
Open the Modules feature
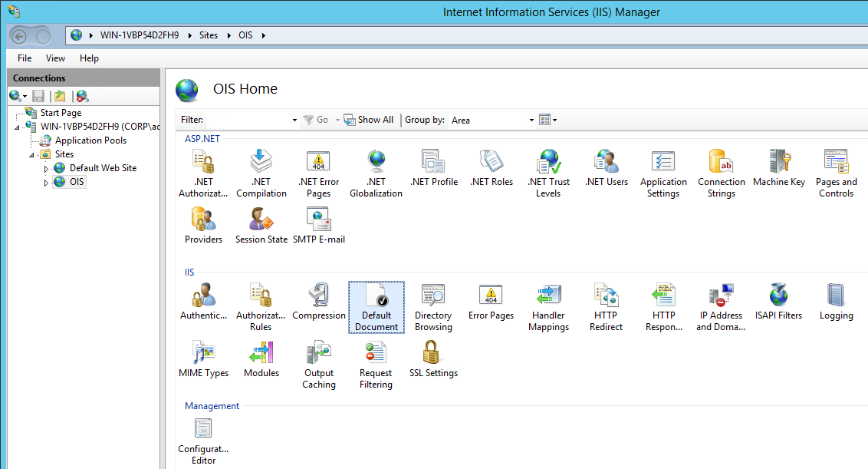click(x=261, y=360)
